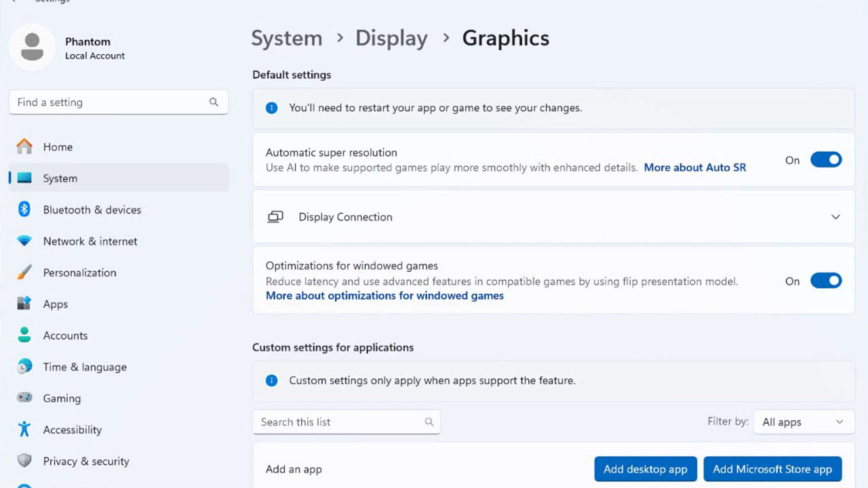
Task: Select System in the sidebar
Action: (119, 178)
